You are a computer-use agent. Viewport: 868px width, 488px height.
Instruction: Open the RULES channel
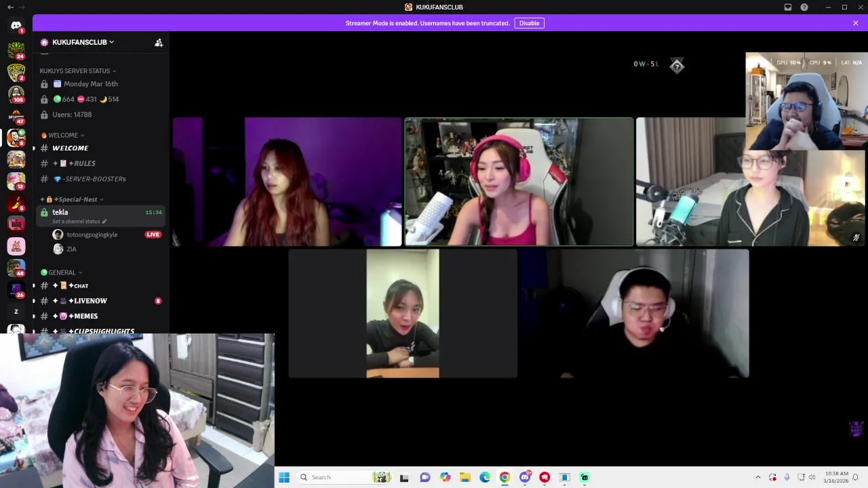click(x=100, y=163)
